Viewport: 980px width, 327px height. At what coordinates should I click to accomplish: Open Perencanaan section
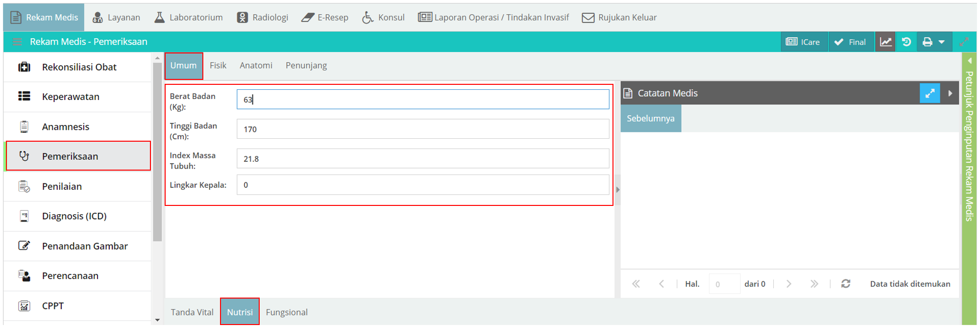coord(77,276)
